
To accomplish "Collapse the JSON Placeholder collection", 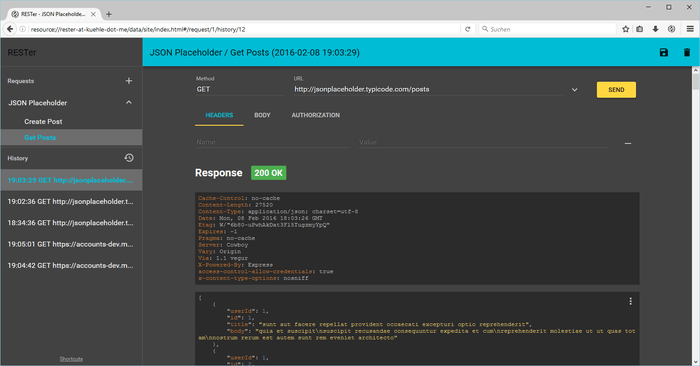I will 129,103.
